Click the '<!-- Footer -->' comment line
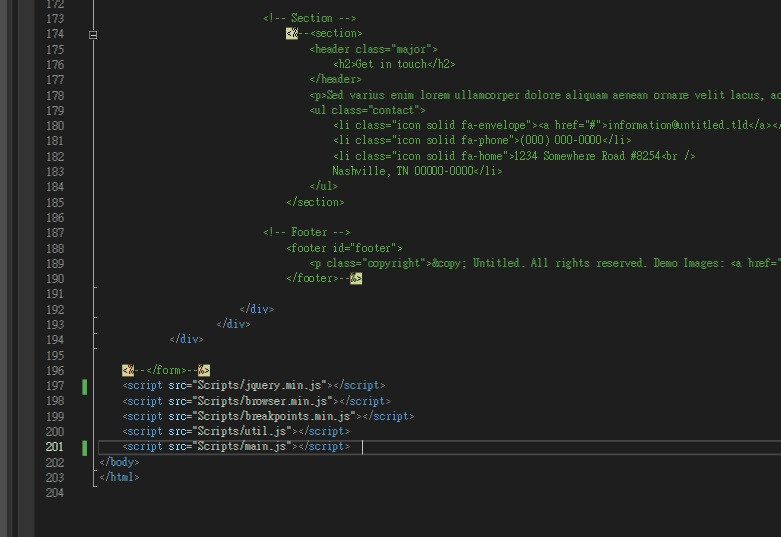The width and height of the screenshot is (781, 537). [307, 232]
